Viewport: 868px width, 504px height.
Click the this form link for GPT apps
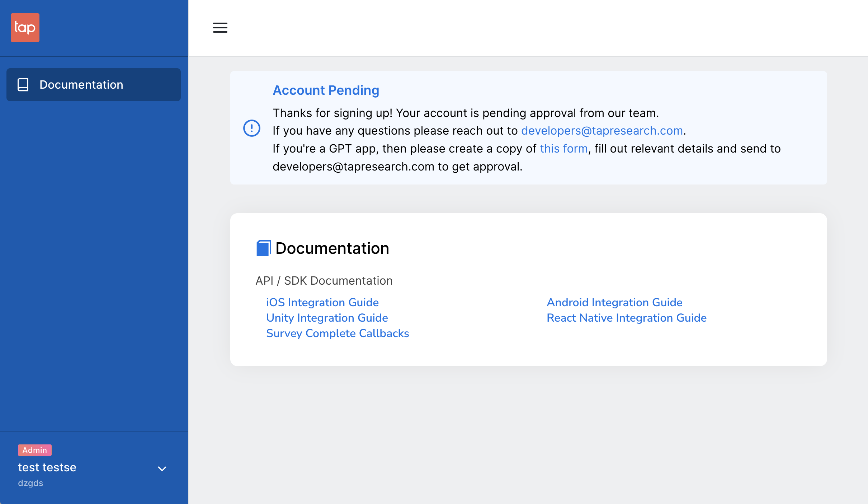[x=564, y=148]
